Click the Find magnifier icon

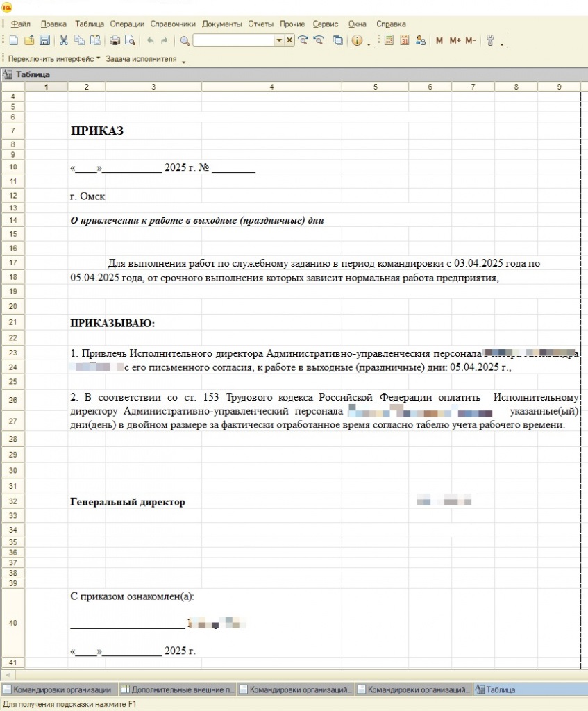pos(185,41)
